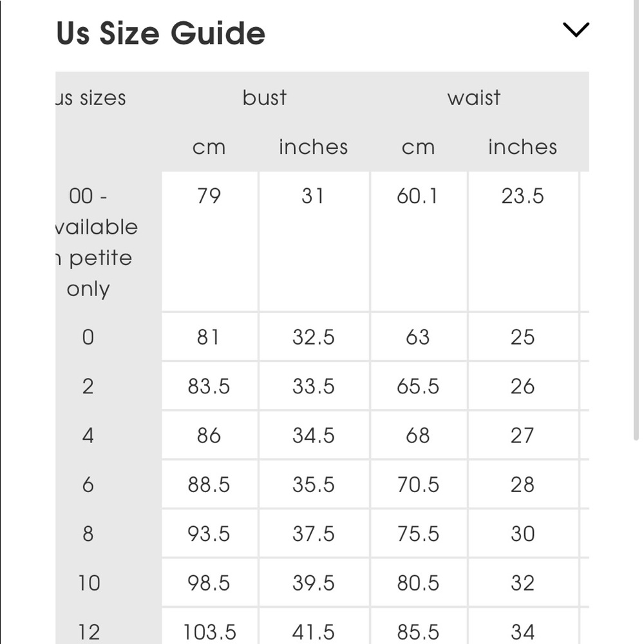Click the Us Size Guide heading

[161, 33]
